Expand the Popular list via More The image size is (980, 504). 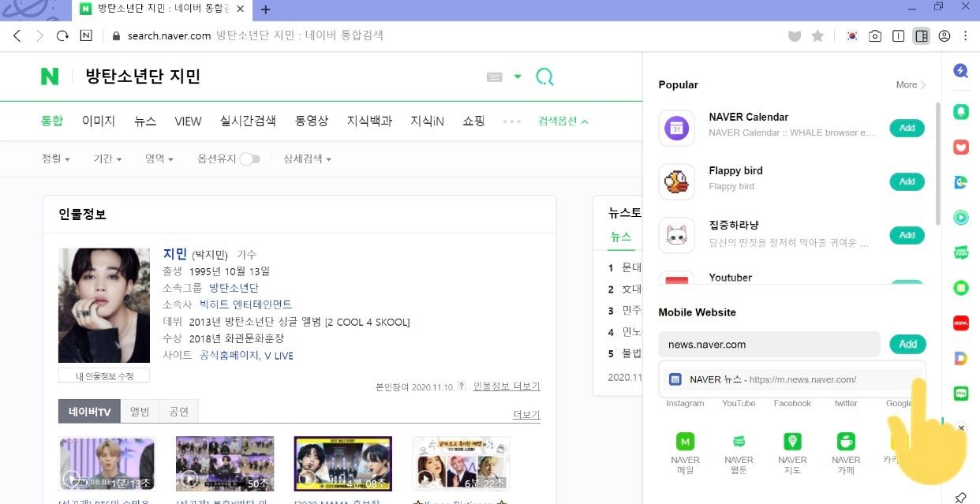[x=911, y=84]
